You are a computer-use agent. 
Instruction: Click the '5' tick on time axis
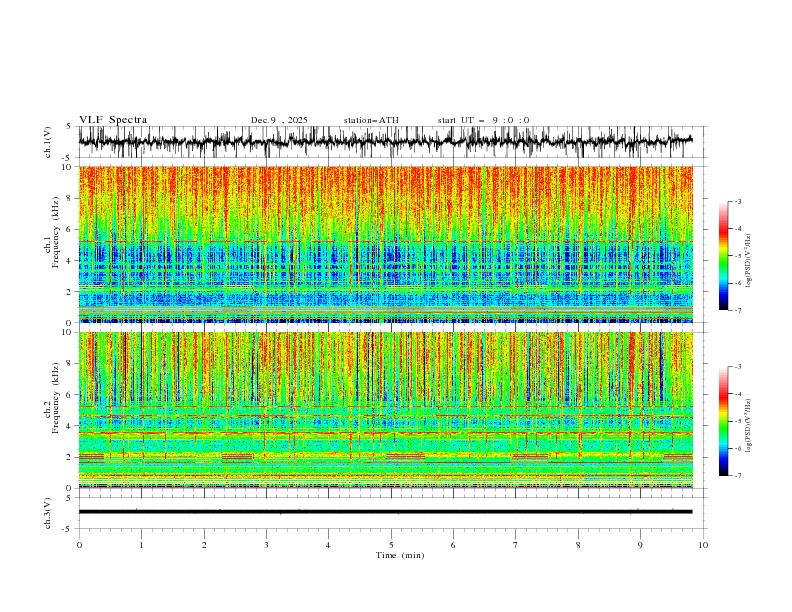pos(391,545)
